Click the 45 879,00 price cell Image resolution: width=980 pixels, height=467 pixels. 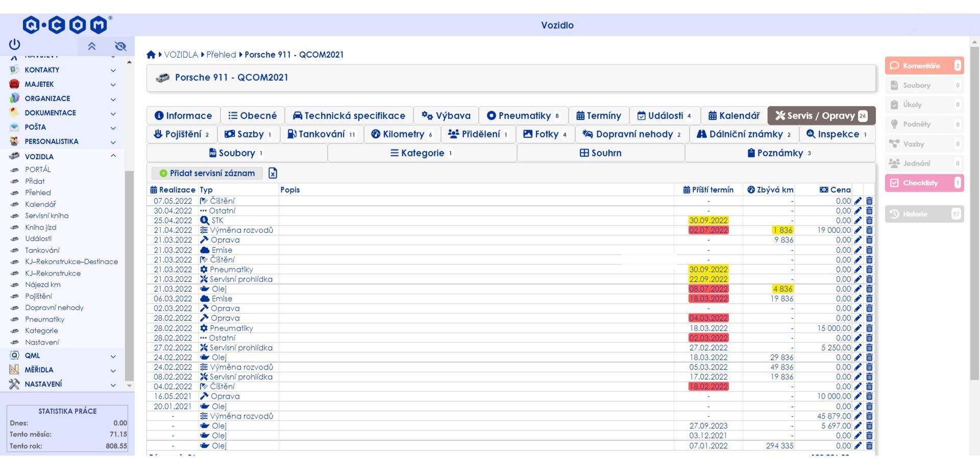point(834,416)
